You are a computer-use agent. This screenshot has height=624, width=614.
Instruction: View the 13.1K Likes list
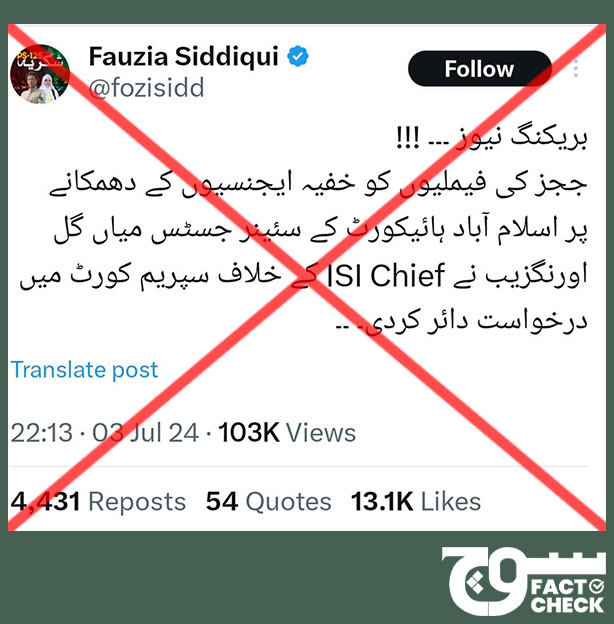[416, 501]
